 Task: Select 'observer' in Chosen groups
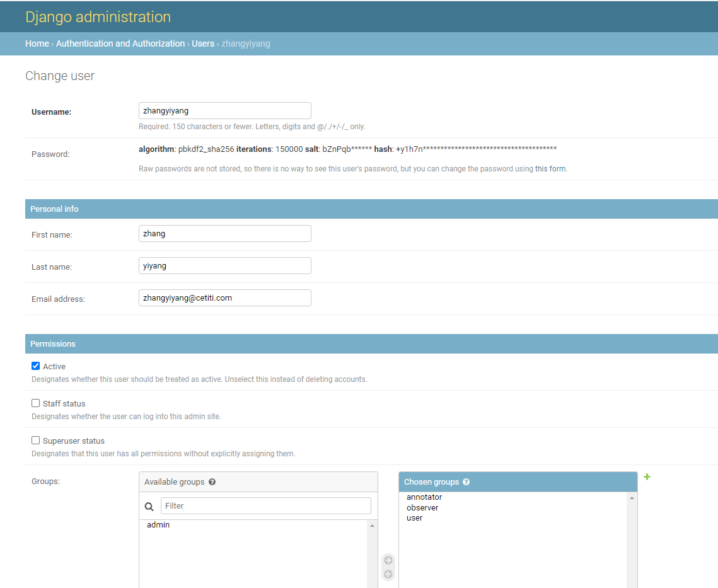(422, 507)
